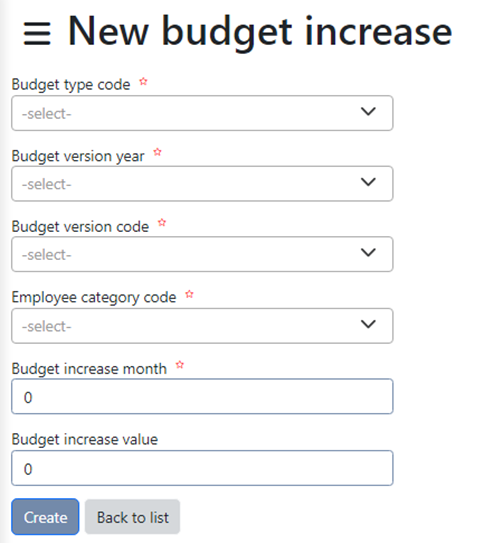484x543 pixels.
Task: Click the Budget version year label
Action: coord(78,156)
